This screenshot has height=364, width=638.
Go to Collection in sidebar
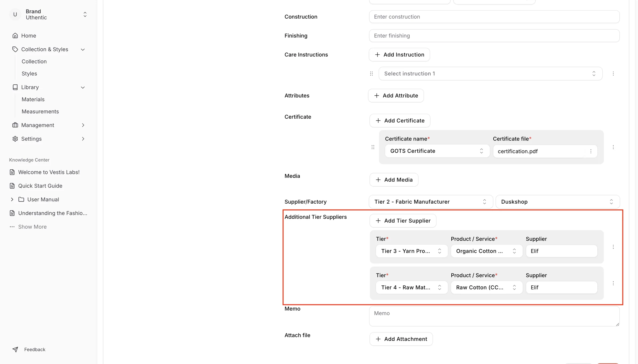pos(34,62)
